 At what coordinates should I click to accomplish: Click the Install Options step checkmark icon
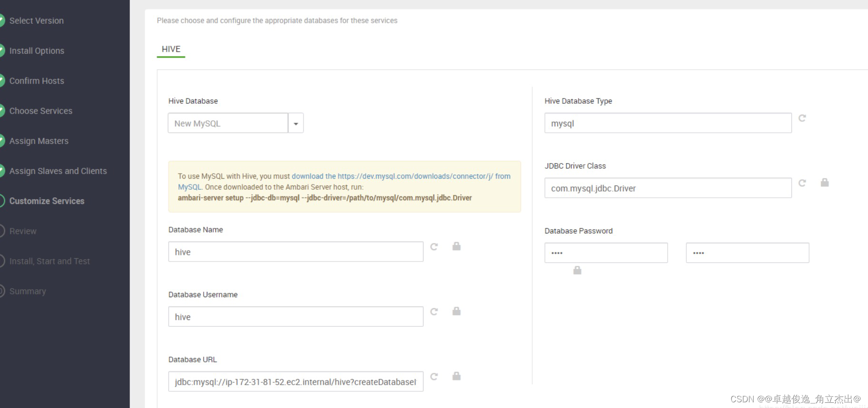[1, 51]
